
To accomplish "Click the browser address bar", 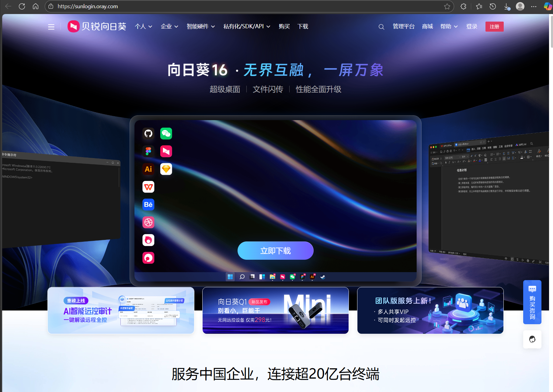I will point(243,6).
